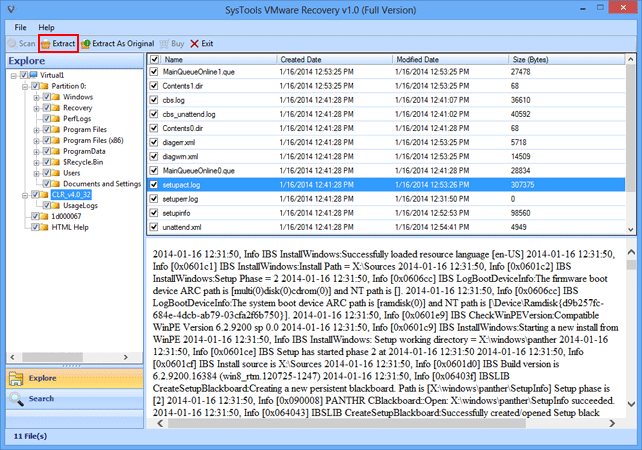
Task: Expand the ProgramData folder node
Action: click(x=37, y=152)
